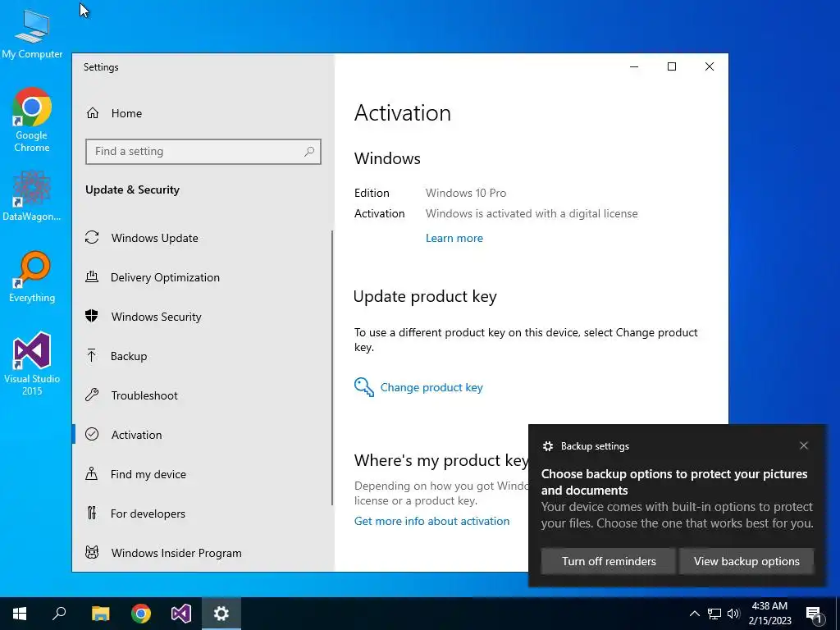
Task: Click Change product key link
Action: (x=431, y=387)
